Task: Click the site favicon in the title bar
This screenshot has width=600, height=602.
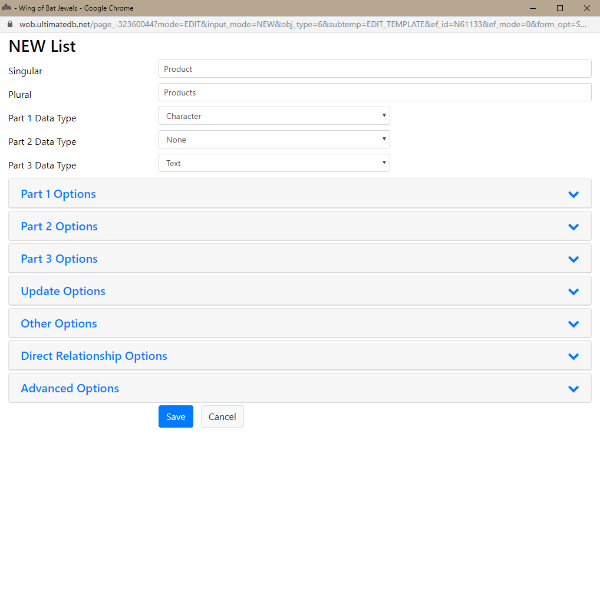Action: coord(6,7)
